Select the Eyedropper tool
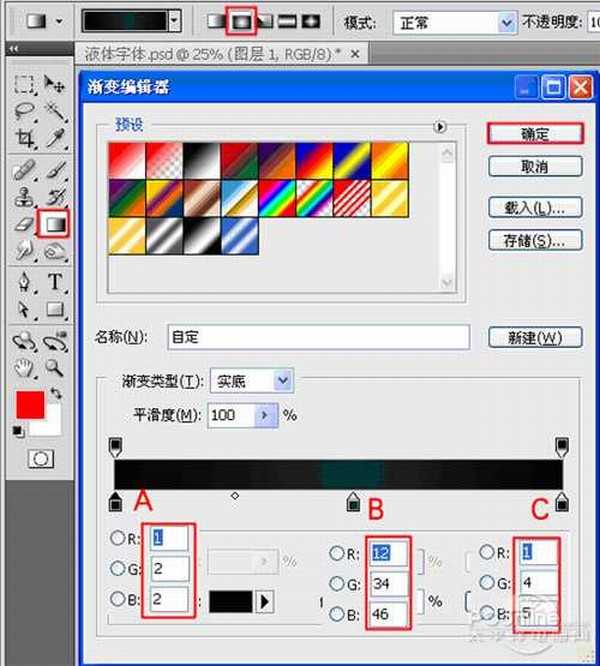 [x=56, y=138]
